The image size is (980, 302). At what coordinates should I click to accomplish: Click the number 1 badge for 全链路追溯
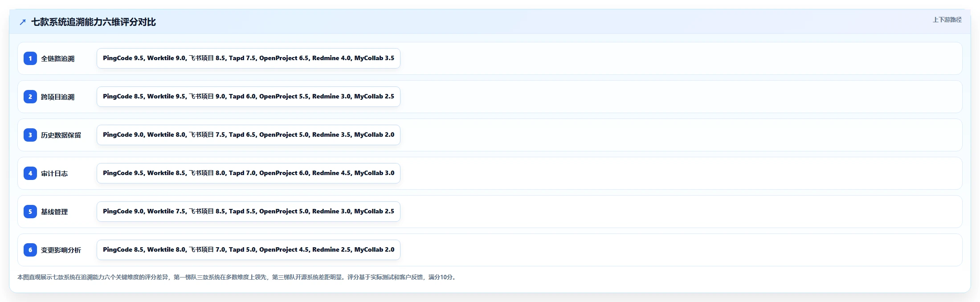30,58
